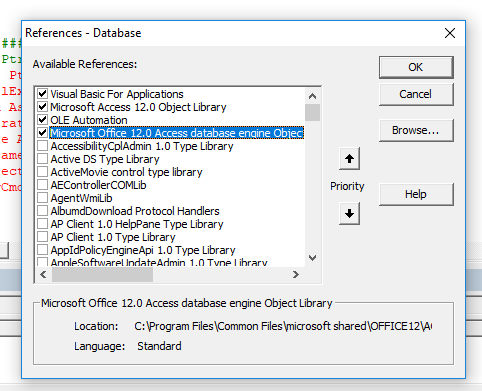Viewport: 482px width, 391px height.
Task: Check AgentWmiLib reference
Action: (42, 198)
